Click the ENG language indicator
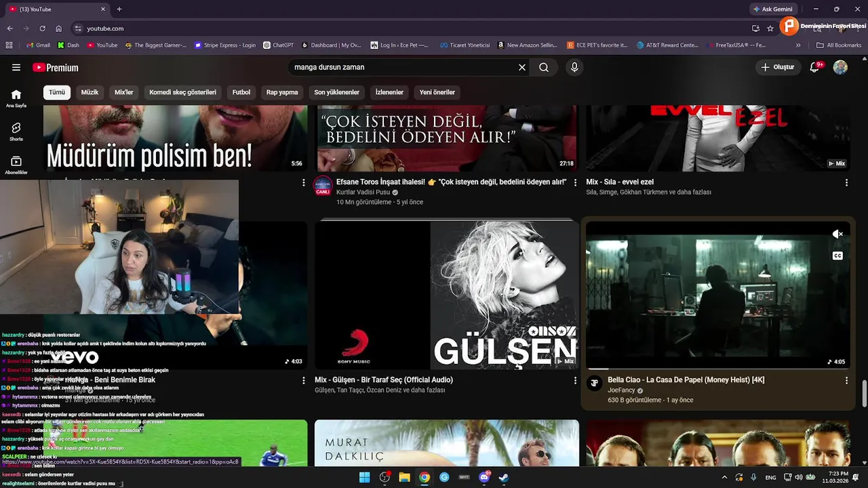Image resolution: width=868 pixels, height=488 pixels. 771,478
